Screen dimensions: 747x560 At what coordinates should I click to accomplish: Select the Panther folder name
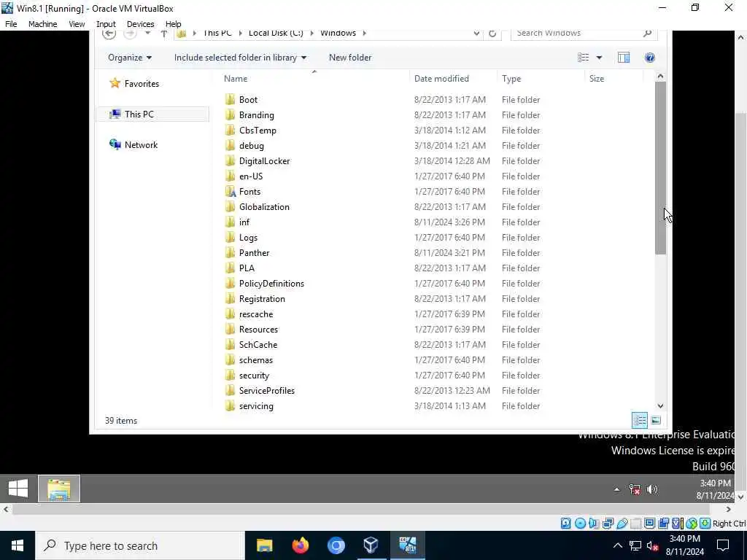coord(254,253)
